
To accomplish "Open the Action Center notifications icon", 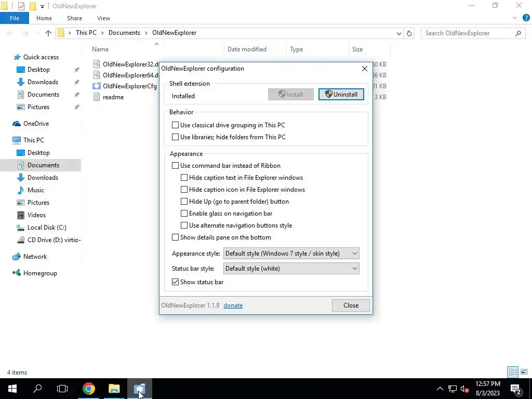I will tap(516, 389).
